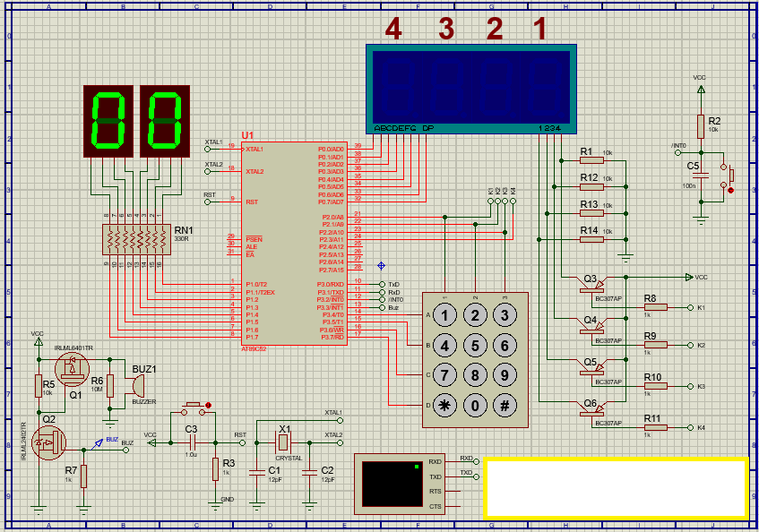Select resistor R11 symbol
Viewport: 759px width, 532px height.
pyautogui.click(x=655, y=427)
